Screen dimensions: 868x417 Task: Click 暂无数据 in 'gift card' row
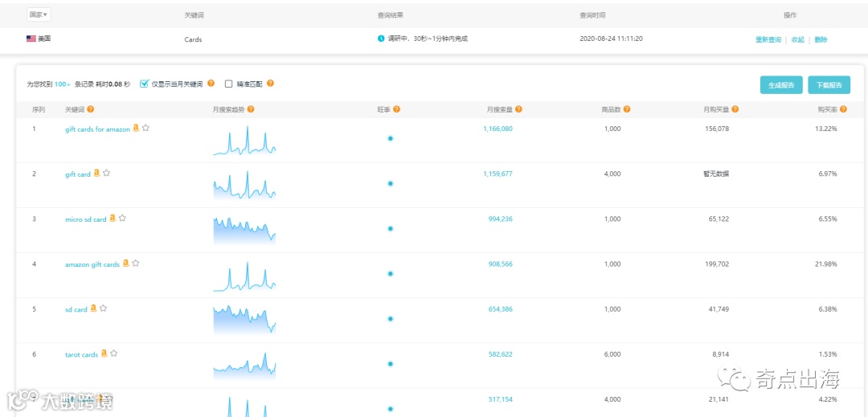pos(716,174)
